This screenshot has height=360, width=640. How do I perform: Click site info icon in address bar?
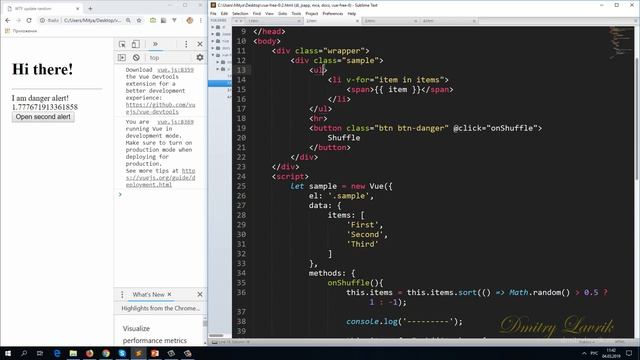(42, 20)
